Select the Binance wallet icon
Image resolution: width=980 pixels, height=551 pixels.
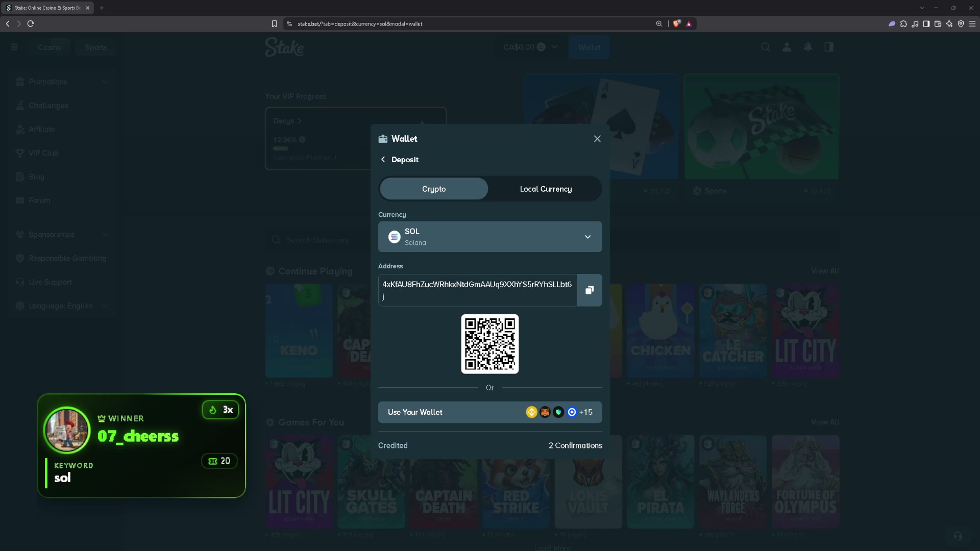point(531,412)
